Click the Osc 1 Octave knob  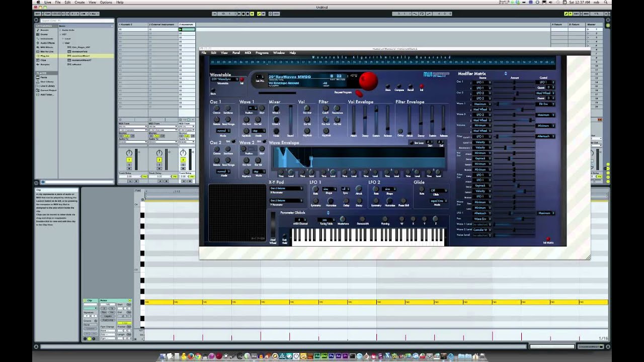coord(217,108)
